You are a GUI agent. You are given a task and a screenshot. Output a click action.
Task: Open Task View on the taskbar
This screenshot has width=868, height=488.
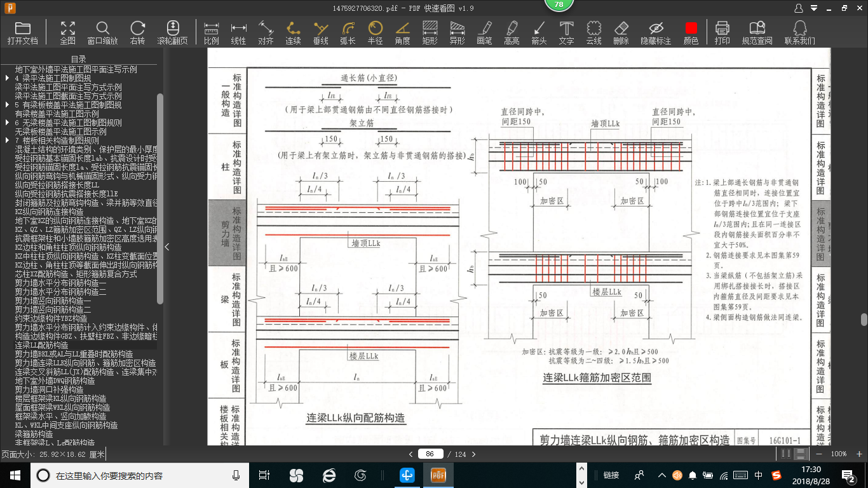tap(264, 475)
